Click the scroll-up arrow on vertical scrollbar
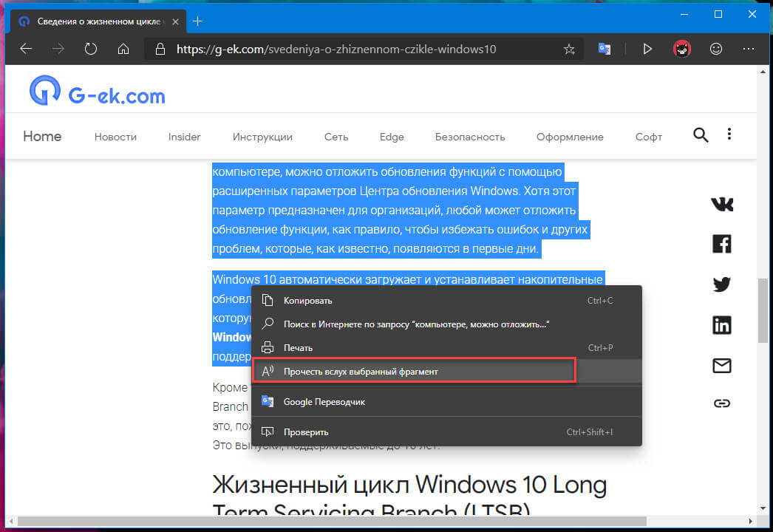This screenshot has height=532, width=773. pyautogui.click(x=763, y=72)
